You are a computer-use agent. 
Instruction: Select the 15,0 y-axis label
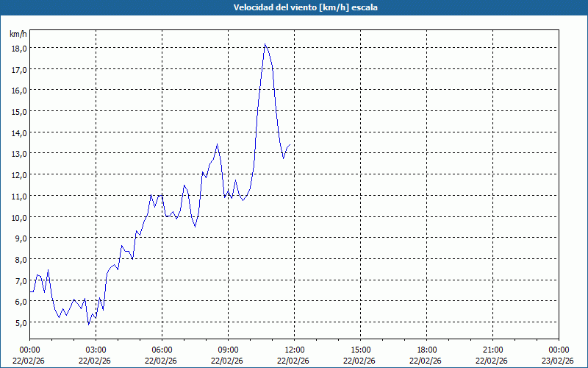tap(18, 111)
